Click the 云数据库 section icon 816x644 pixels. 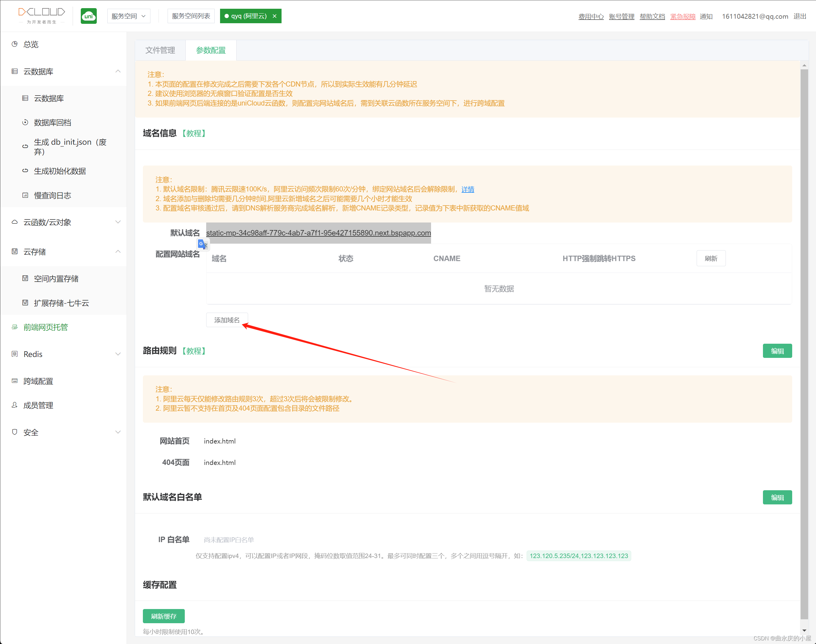click(15, 71)
